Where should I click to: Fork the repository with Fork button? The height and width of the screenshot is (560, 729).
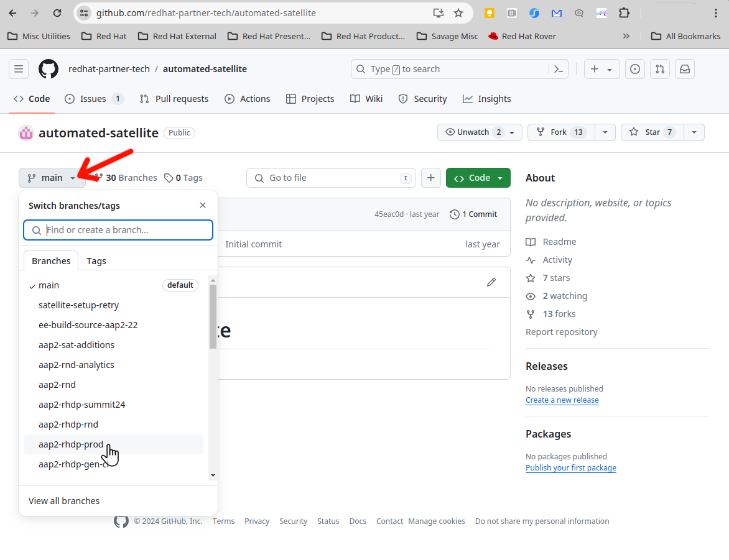click(x=561, y=132)
